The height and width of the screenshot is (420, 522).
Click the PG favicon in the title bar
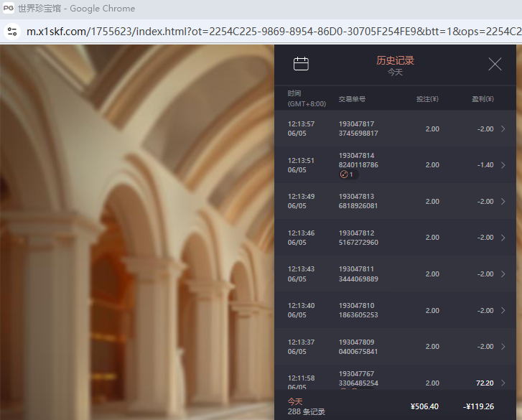pos(9,8)
